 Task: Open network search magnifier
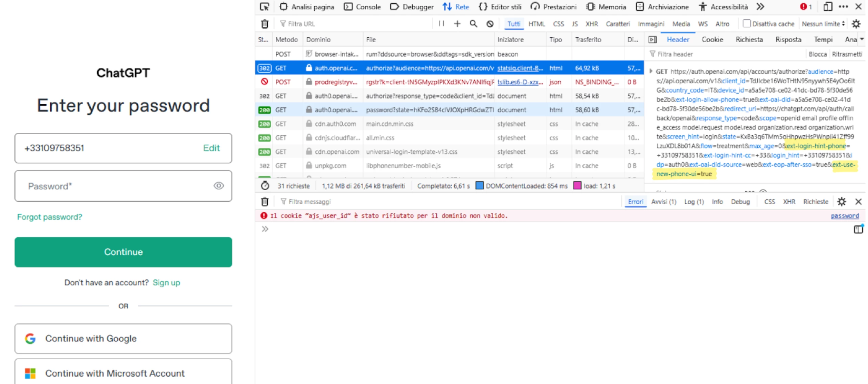[x=473, y=24]
